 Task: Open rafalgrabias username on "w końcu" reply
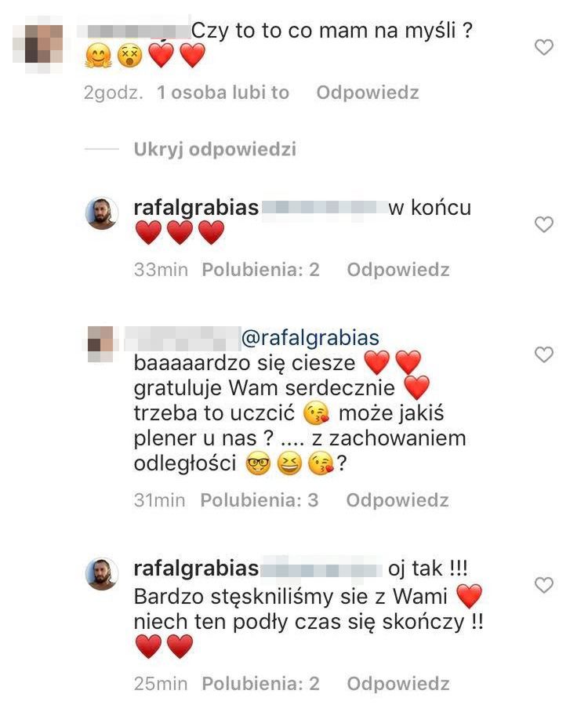coord(196,208)
